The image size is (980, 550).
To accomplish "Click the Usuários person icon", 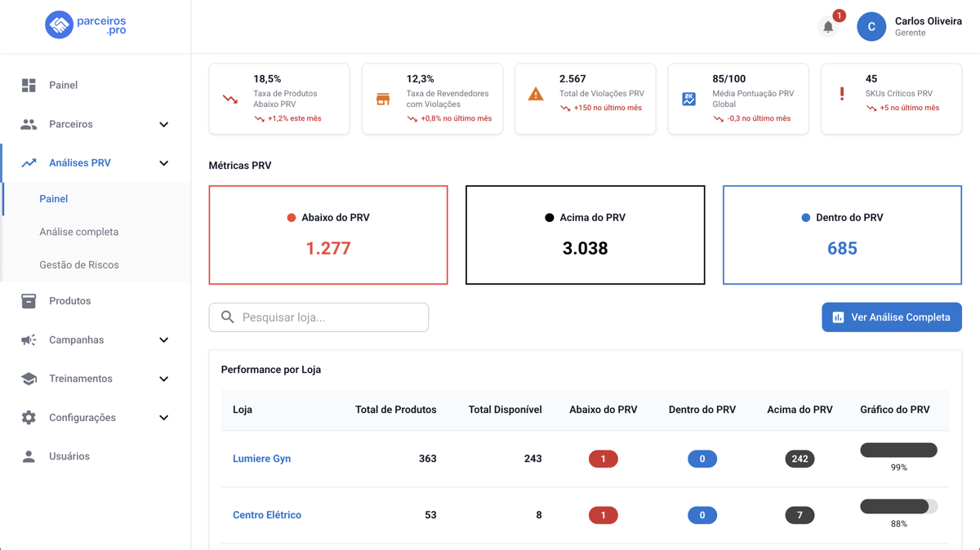I will click(x=29, y=456).
